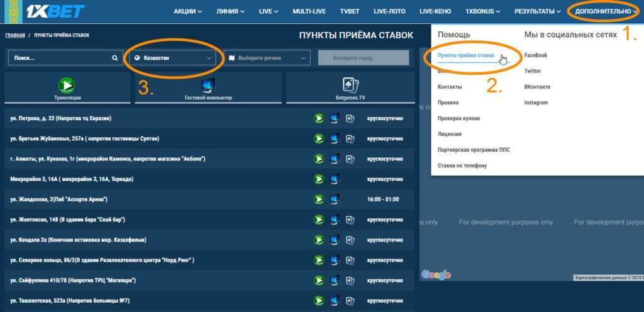Expand the Выберите регион dropdown
This screenshot has width=644, height=312.
(x=267, y=58)
